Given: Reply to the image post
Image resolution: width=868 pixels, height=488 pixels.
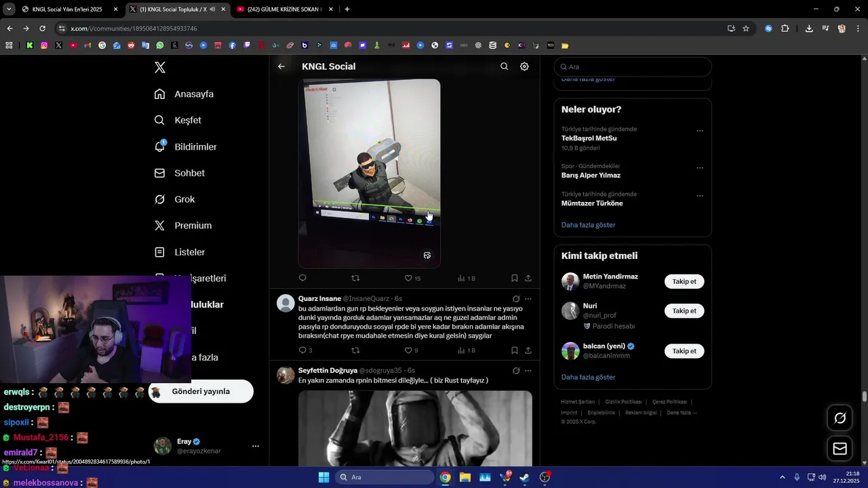Looking at the screenshot, I should tap(302, 278).
